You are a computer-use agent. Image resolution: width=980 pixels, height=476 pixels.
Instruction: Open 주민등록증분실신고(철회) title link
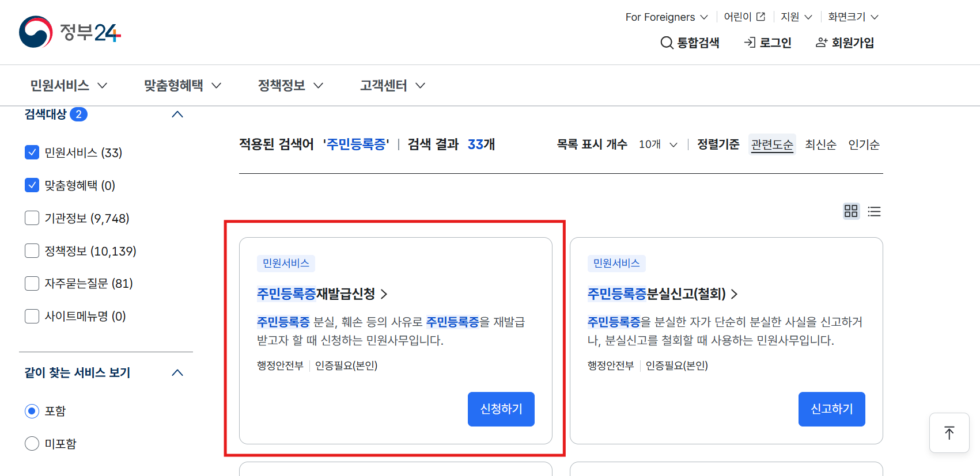(x=663, y=294)
